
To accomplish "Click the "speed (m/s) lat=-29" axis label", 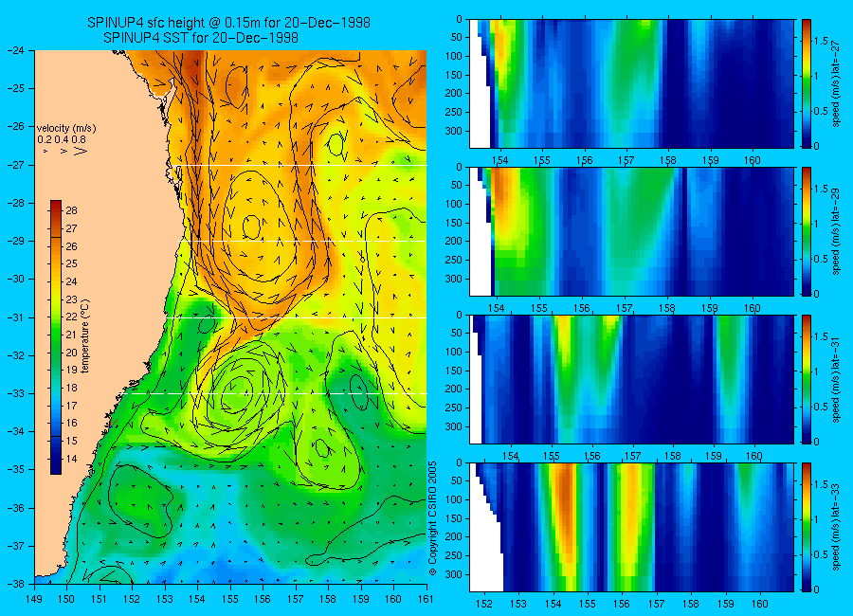I will pos(837,232).
